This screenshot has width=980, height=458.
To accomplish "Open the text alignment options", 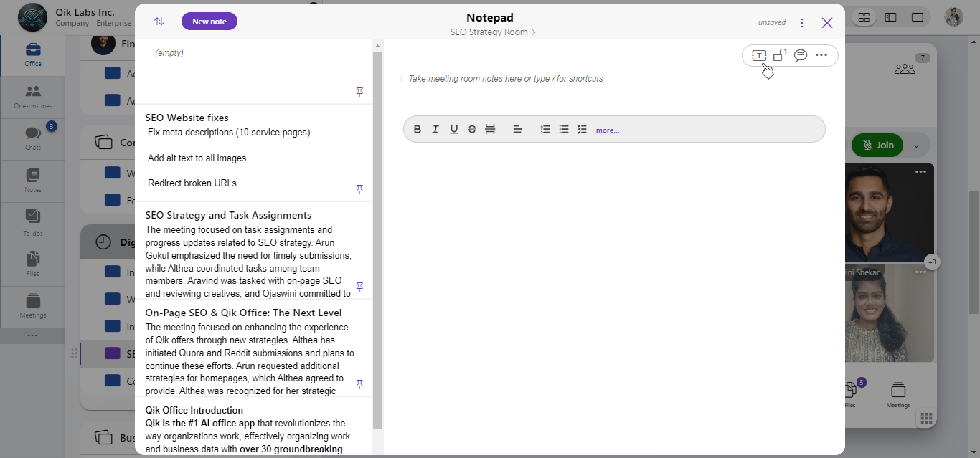I will point(517,130).
